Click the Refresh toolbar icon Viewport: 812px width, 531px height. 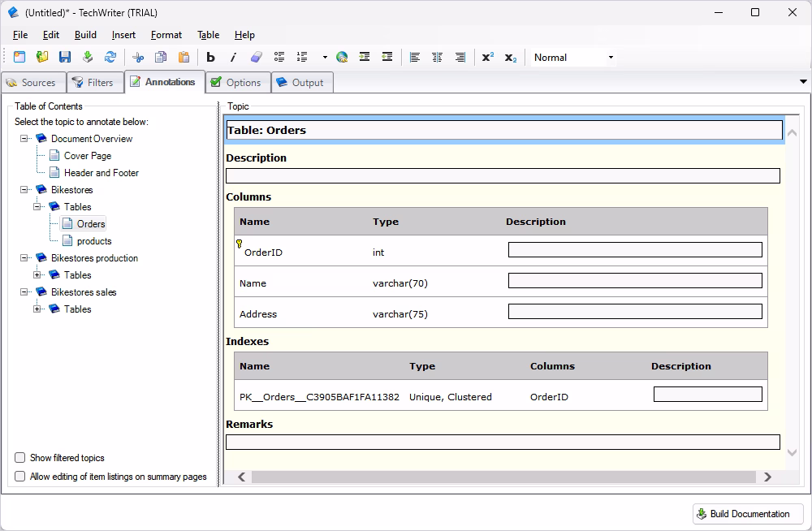(x=110, y=57)
